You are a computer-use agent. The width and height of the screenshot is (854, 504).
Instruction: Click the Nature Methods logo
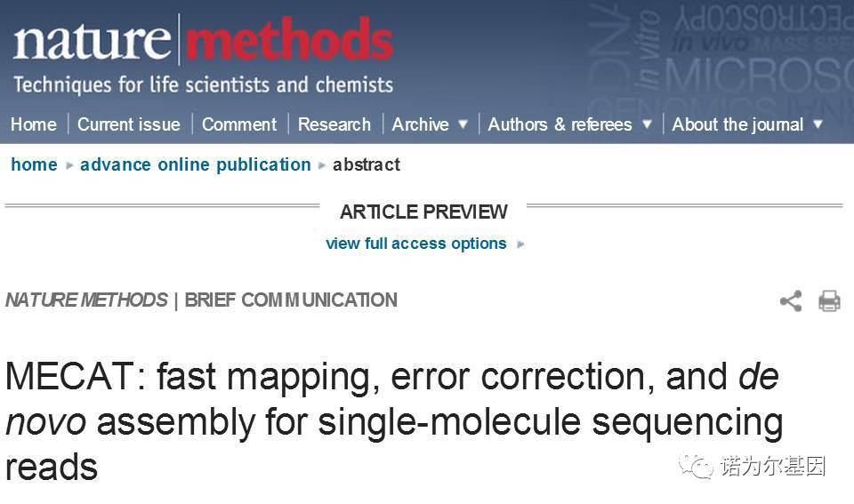tap(203, 39)
